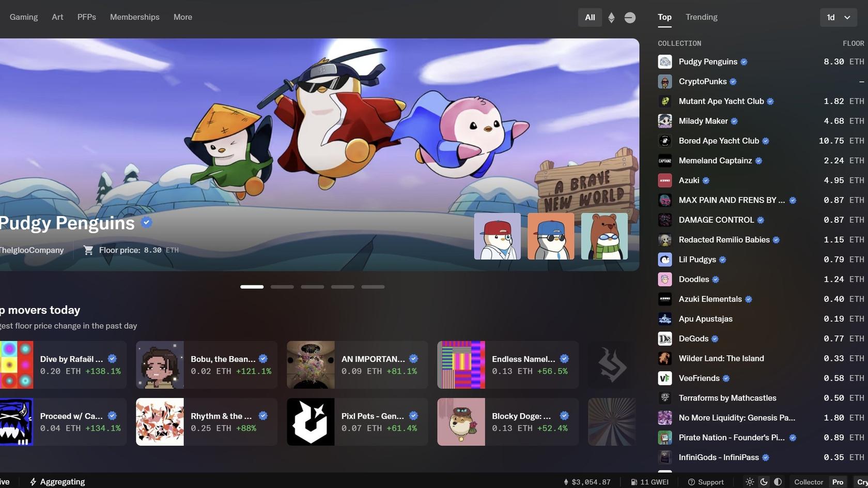
Task: Open the Doodles collection icon
Action: pyautogui.click(x=665, y=279)
